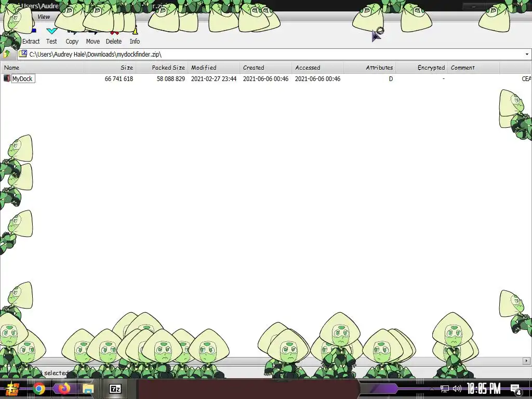532x399 pixels.
Task: Click the Delete toolbar button
Action: click(114, 37)
